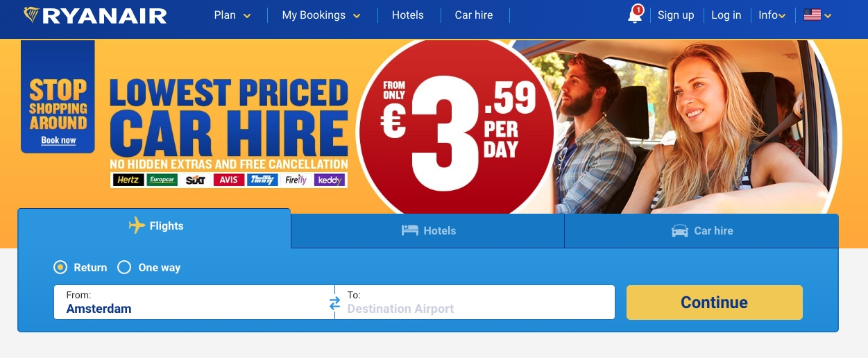The width and height of the screenshot is (868, 358).
Task: Click the Hertz logo in the banner
Action: click(x=128, y=180)
